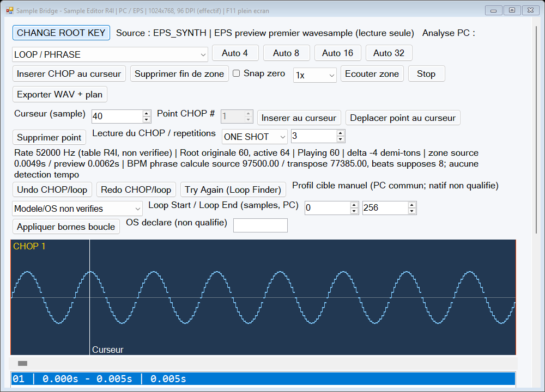
Task: Click the Analyse PC : label
Action: coord(449,33)
